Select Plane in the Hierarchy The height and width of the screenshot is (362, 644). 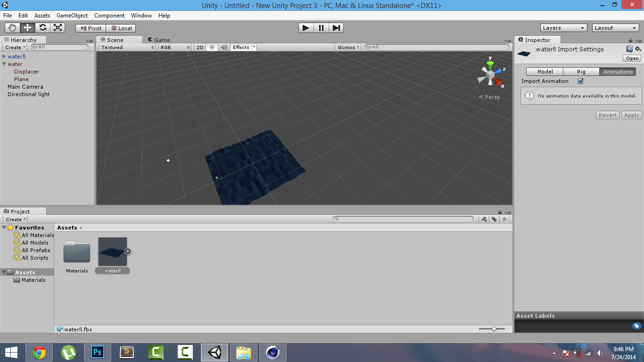21,79
